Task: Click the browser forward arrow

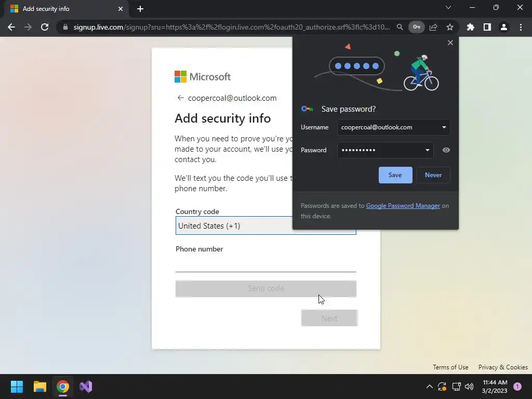Action: pyautogui.click(x=28, y=27)
